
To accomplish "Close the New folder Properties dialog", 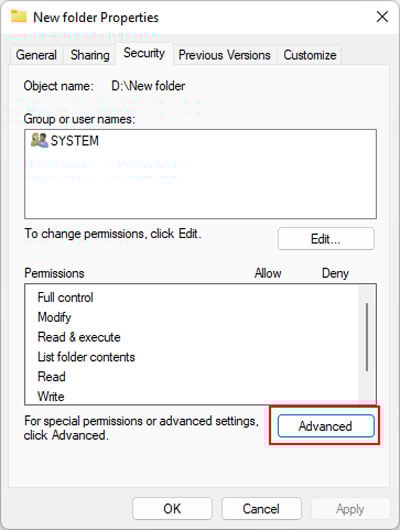I will (382, 17).
